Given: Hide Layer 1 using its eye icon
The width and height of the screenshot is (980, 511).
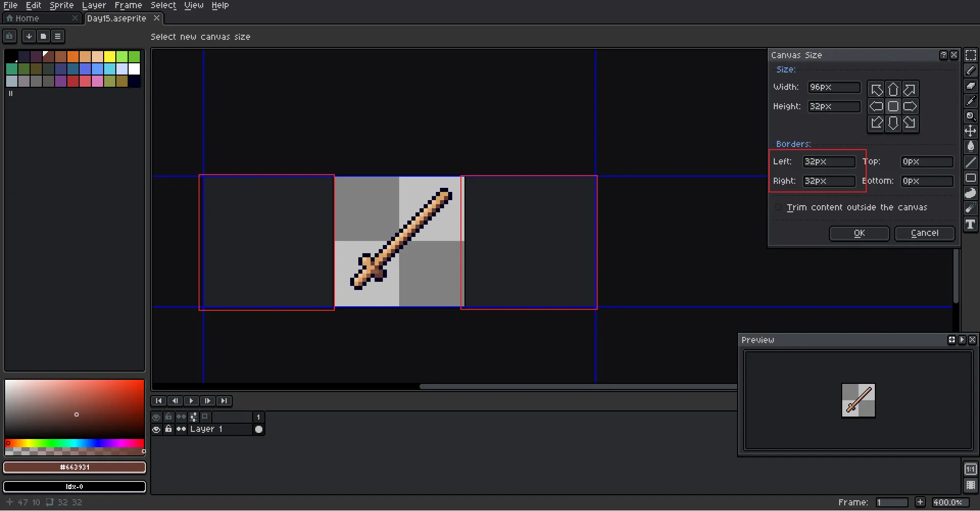Looking at the screenshot, I should point(156,429).
